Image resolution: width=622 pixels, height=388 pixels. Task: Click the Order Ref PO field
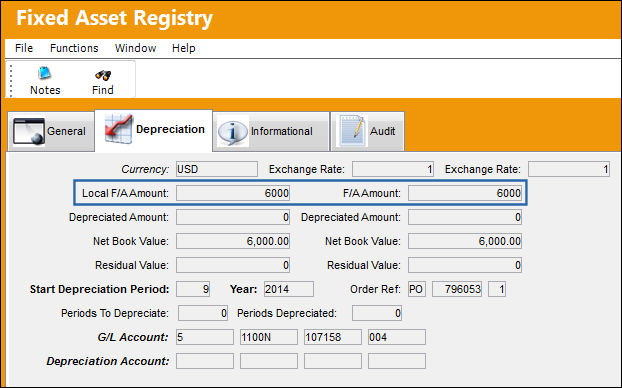click(417, 289)
